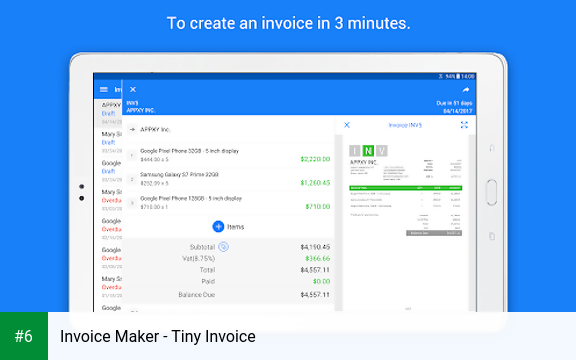
Task: Open Google Pixel Phone 32GB item
Action: 228,155
